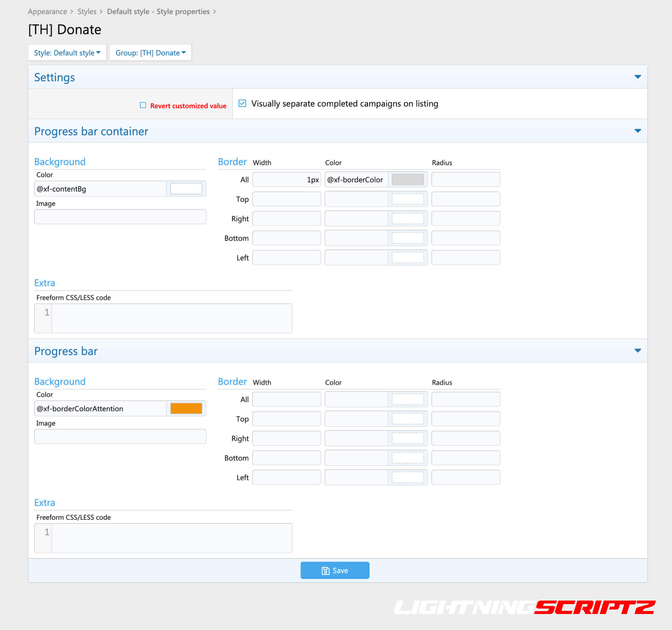Click the container background Image field
This screenshot has height=630, width=672.
tap(120, 217)
